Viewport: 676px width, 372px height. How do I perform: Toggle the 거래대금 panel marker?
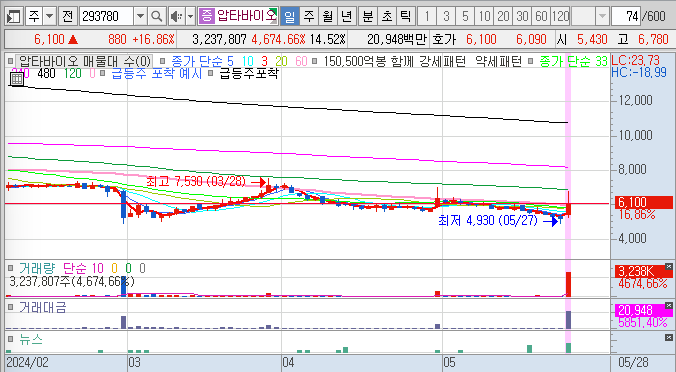pyautogui.click(x=11, y=307)
